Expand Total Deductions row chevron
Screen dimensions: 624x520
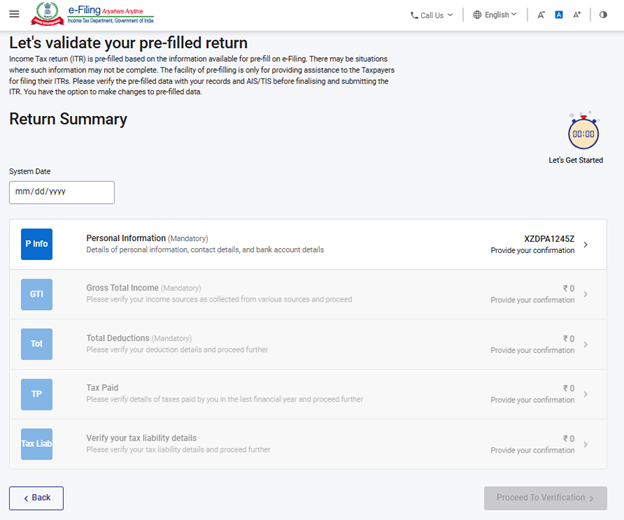585,344
